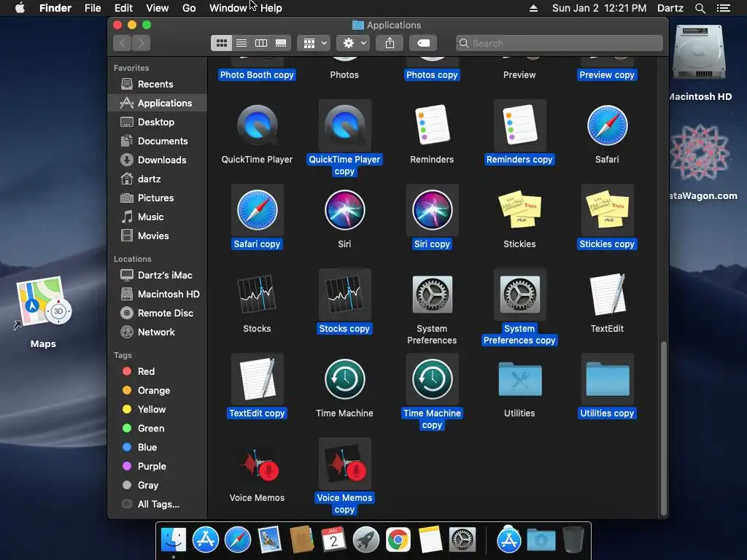Click the Safari copy icon
The image size is (747, 560).
(x=257, y=210)
